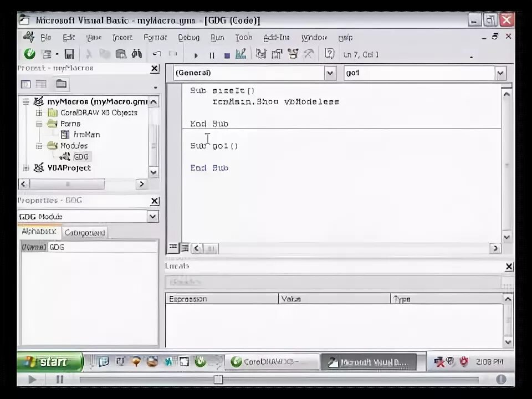Screen dimensions: 532x399
Task: Open the (General) object dropdown
Action: tap(330, 73)
